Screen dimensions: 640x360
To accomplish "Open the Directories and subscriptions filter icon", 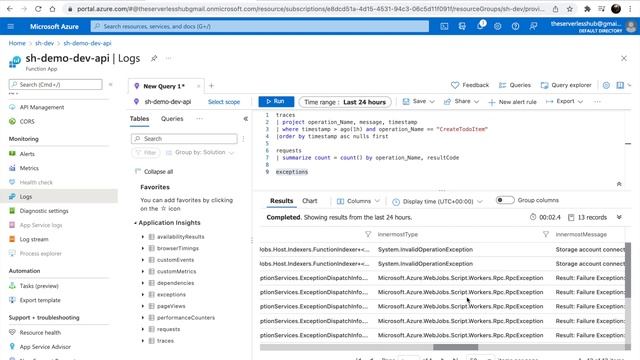I will [x=462, y=27].
